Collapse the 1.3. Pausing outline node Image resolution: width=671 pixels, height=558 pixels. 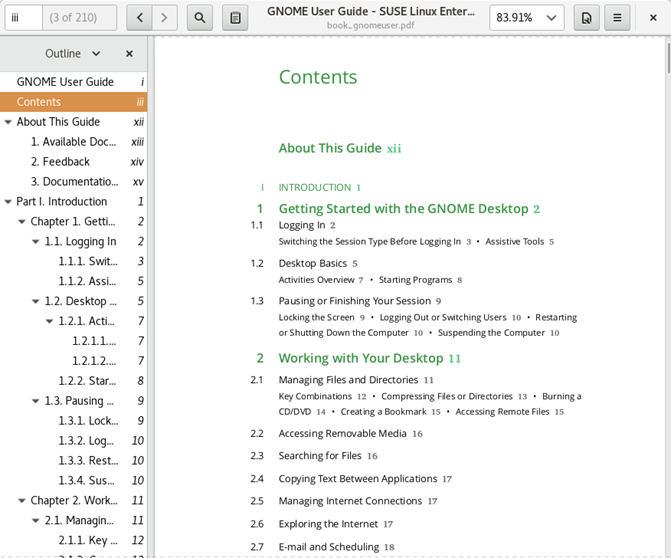click(x=36, y=401)
